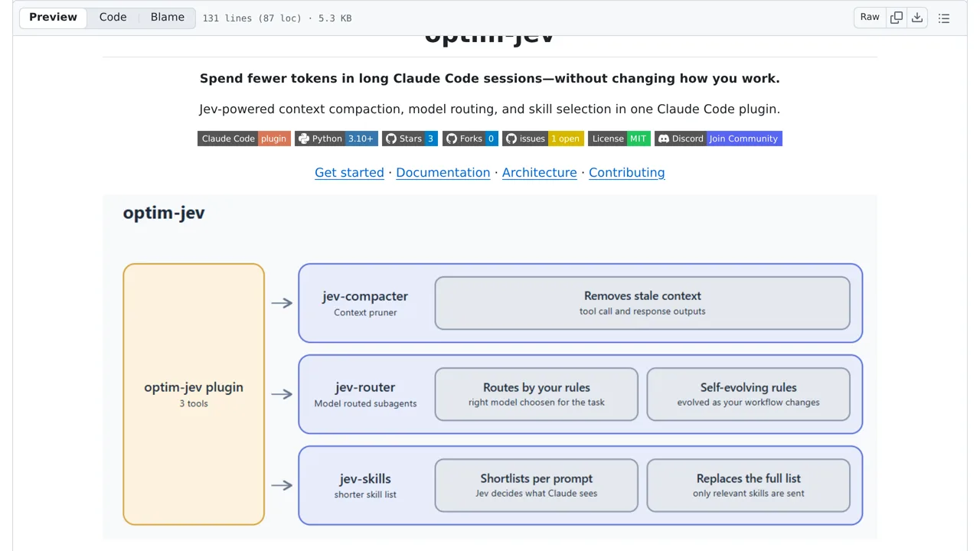Click the 'jev-compacter' label in the diagram
980x551 pixels.
(x=365, y=296)
